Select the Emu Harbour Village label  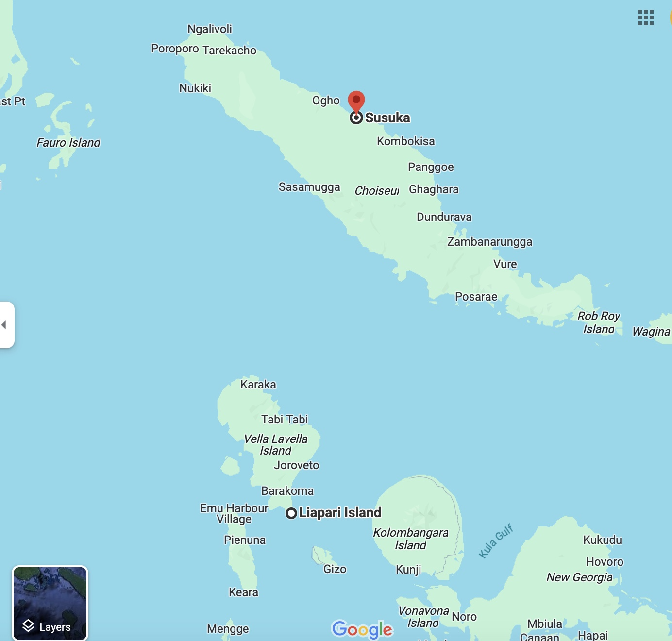click(x=234, y=513)
